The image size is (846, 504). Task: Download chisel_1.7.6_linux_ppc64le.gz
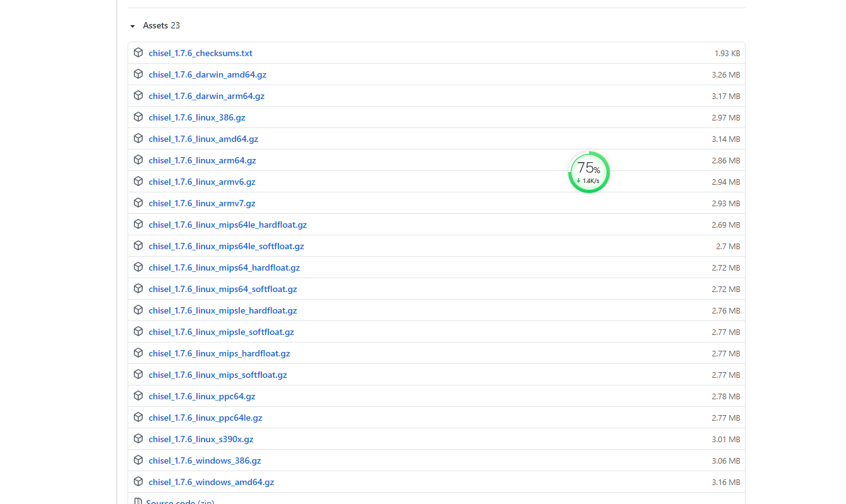pyautogui.click(x=206, y=418)
